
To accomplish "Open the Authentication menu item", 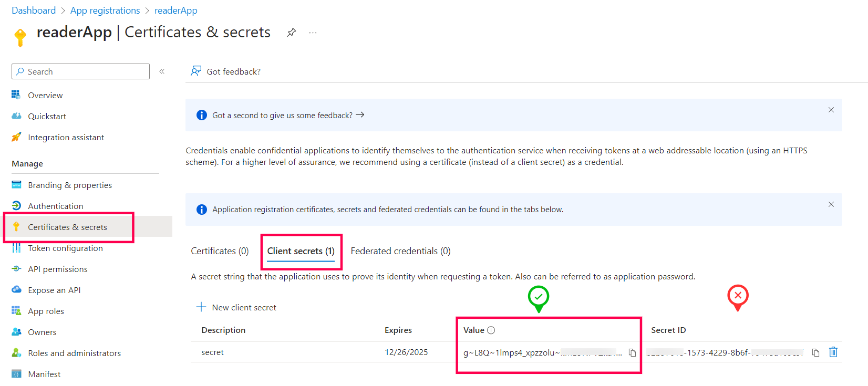I will click(55, 206).
